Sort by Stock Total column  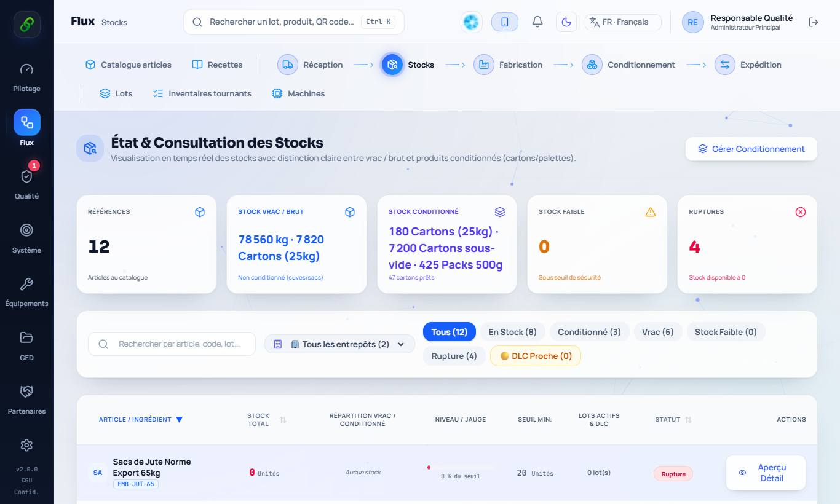(266, 420)
